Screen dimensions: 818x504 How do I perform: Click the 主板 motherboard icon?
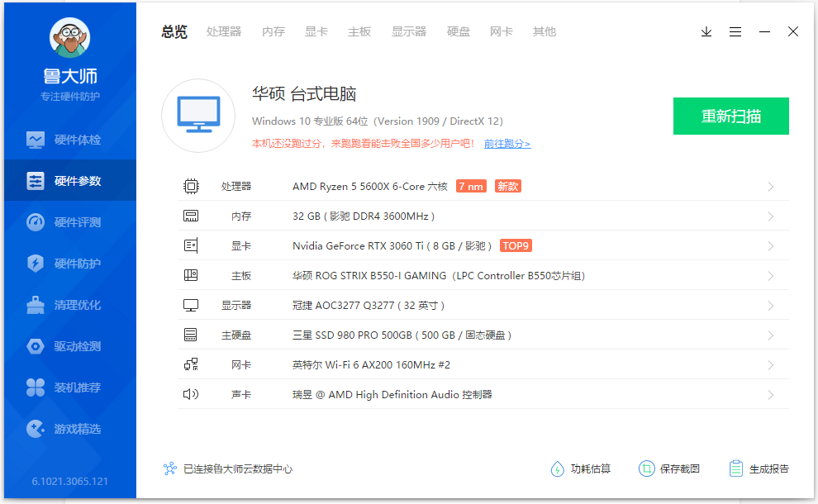[191, 275]
